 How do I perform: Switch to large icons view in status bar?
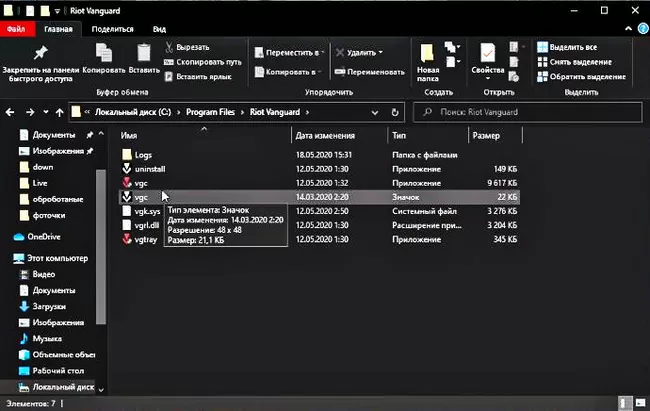(x=641, y=403)
